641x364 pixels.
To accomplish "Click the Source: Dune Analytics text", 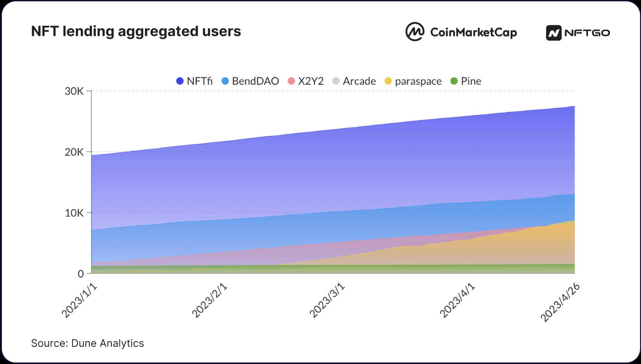I will (88, 343).
